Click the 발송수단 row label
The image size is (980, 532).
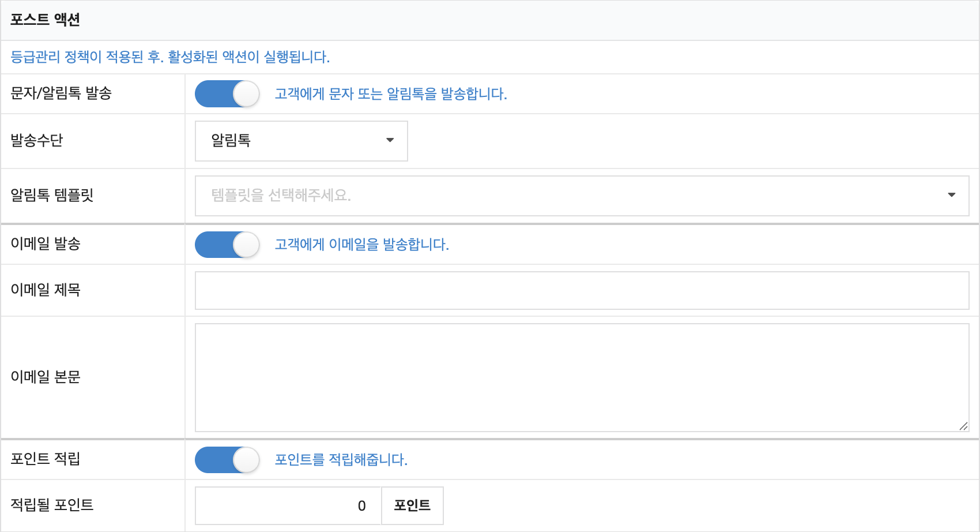(x=37, y=140)
